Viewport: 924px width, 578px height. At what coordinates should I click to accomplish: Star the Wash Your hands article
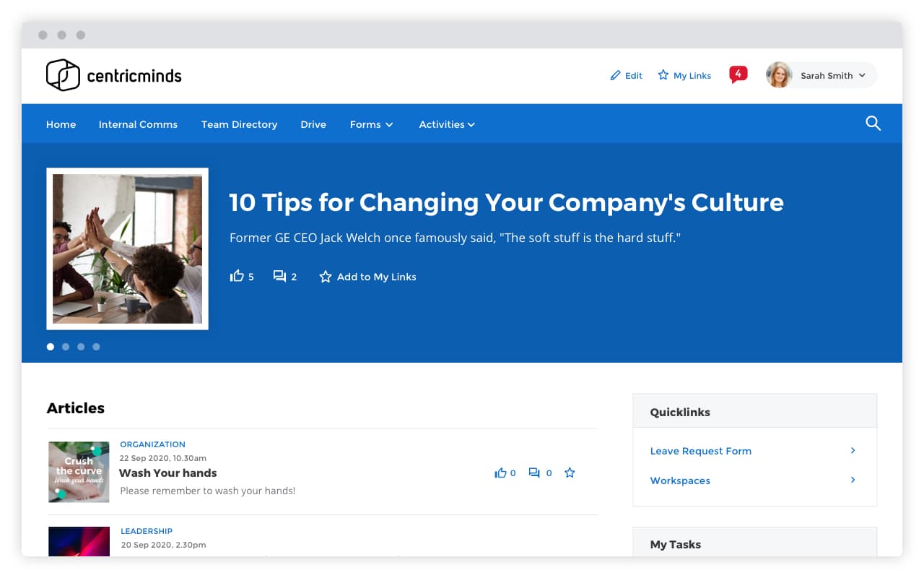click(570, 473)
